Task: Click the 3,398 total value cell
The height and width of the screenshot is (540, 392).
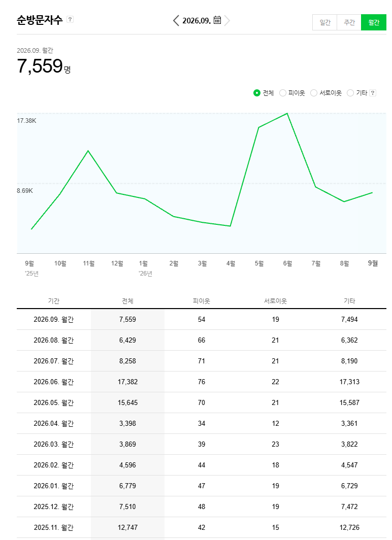Action: click(127, 424)
